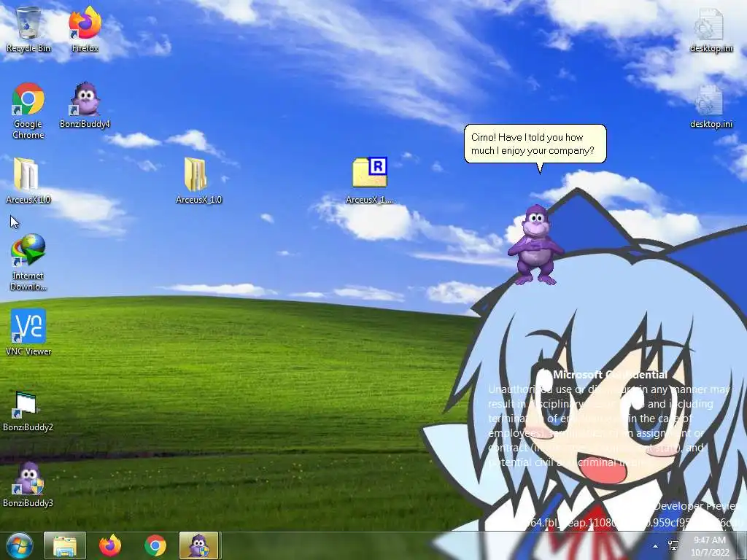Open the Recycle Bin desktop icon

tap(28, 29)
